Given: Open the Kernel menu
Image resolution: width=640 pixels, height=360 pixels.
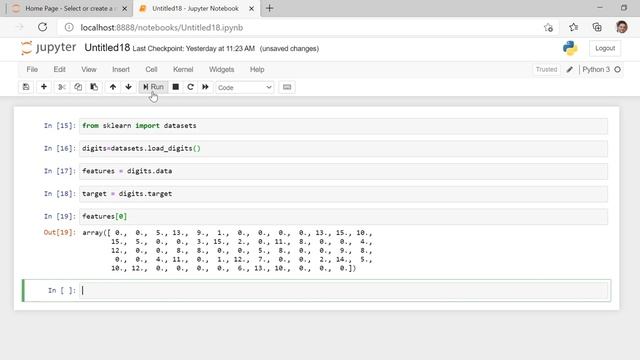Looking at the screenshot, I should (x=183, y=69).
